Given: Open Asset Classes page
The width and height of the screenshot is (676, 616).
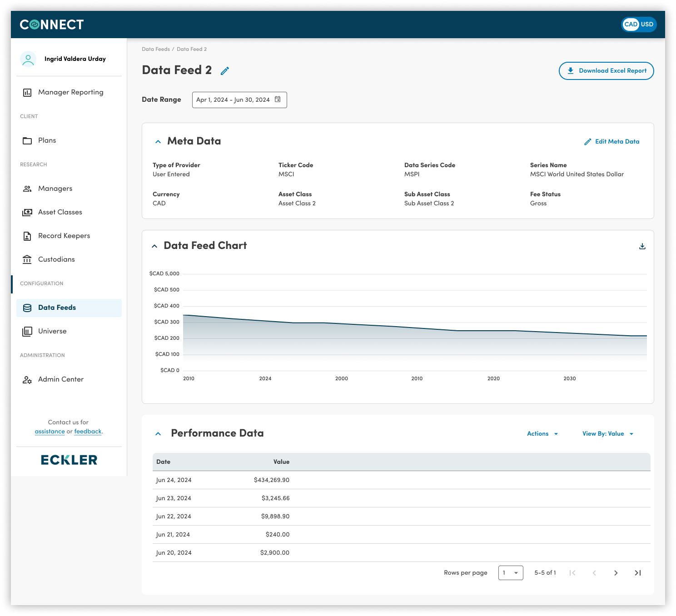Looking at the screenshot, I should coord(60,212).
